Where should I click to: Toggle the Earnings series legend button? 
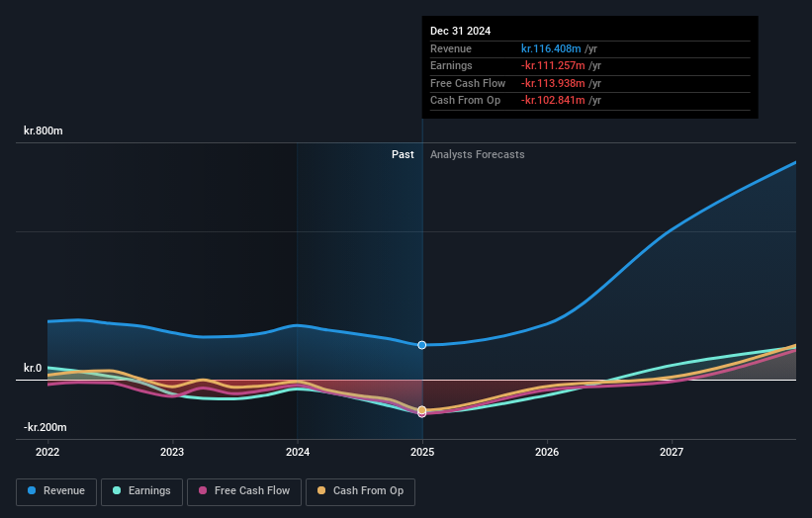coord(141,491)
